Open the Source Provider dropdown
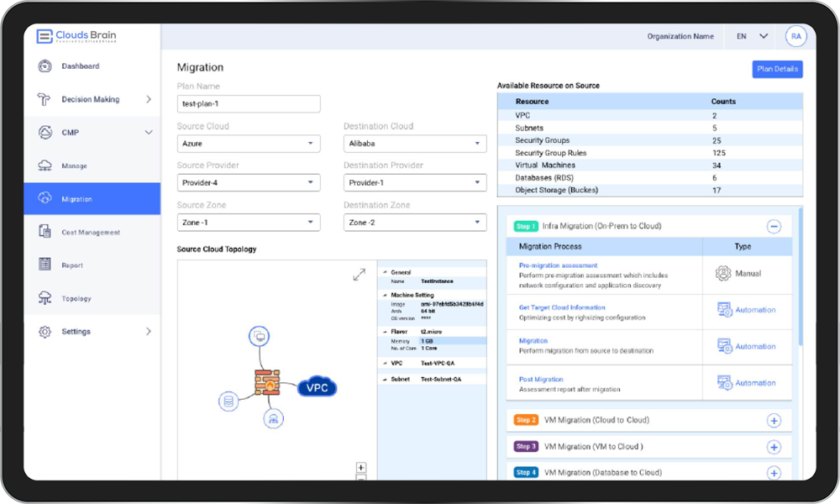This screenshot has height=504, width=840. [249, 182]
